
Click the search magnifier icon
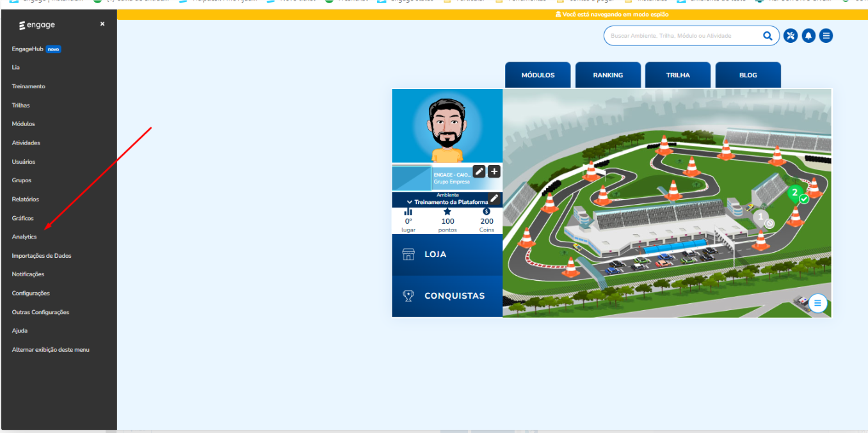point(768,36)
